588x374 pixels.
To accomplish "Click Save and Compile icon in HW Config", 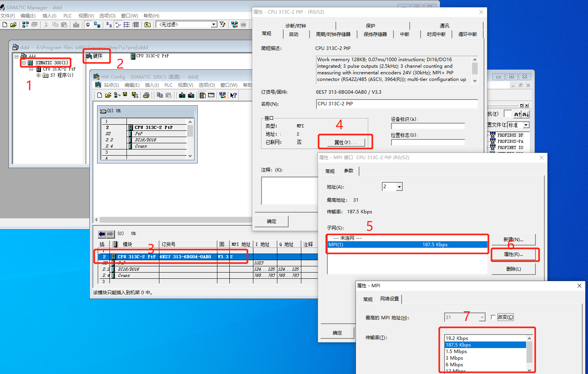I will click(x=135, y=95).
